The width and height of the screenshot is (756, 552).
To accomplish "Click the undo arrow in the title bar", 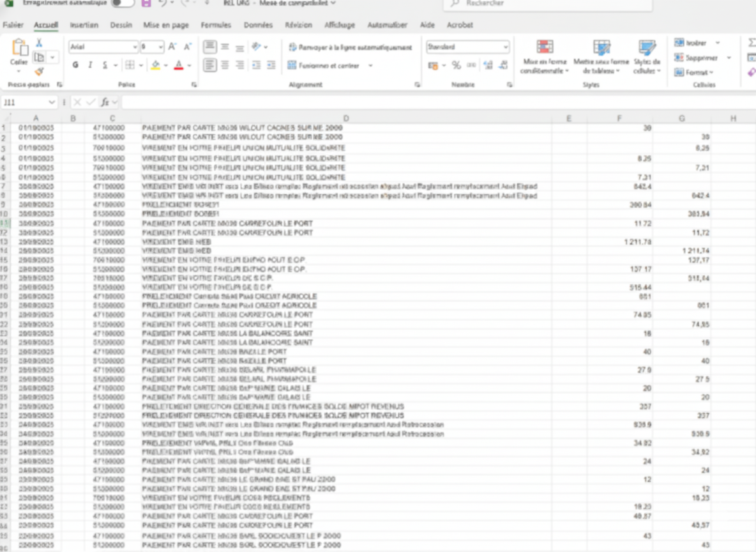I will [x=162, y=3].
